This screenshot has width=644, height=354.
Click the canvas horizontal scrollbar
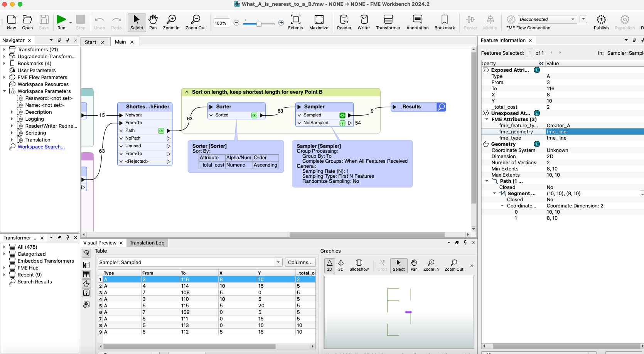[367, 234]
